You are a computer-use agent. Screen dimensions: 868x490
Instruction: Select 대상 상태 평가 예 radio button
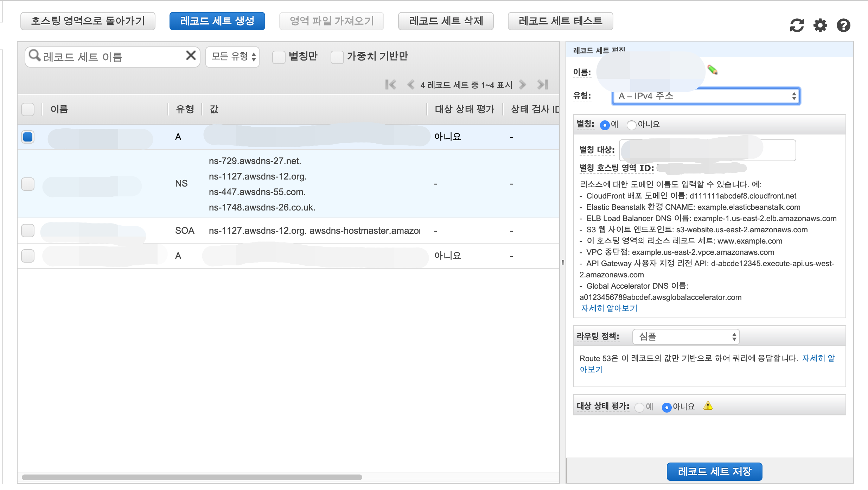pos(639,407)
